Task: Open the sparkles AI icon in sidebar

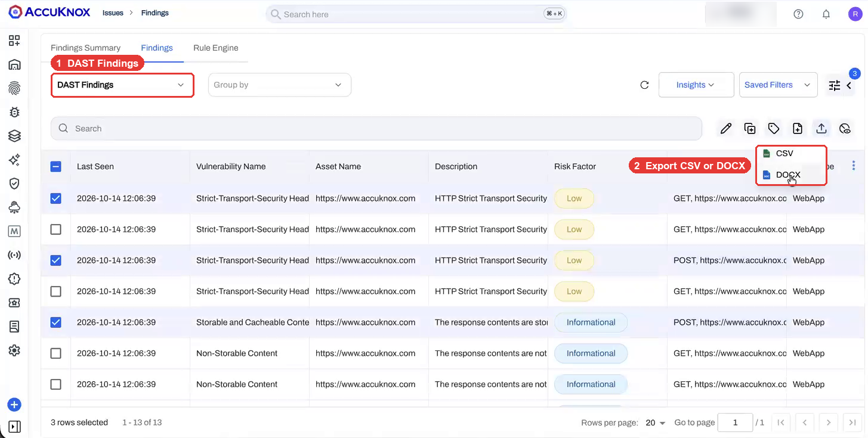Action: (x=14, y=160)
